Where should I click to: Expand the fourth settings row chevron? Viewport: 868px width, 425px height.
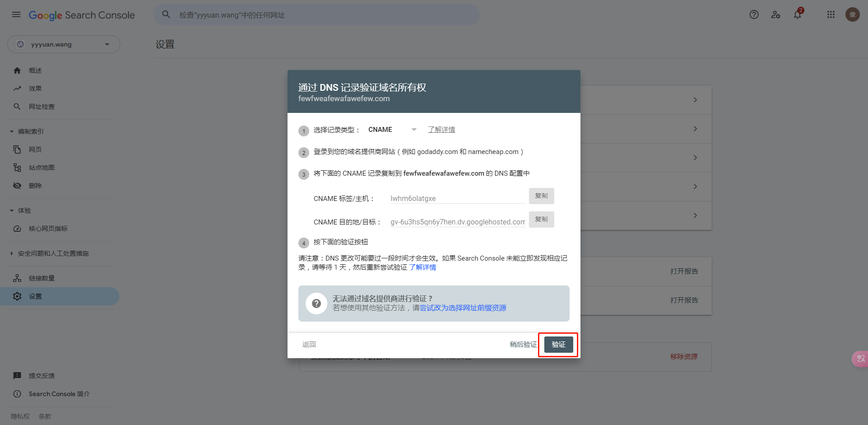[x=695, y=187]
